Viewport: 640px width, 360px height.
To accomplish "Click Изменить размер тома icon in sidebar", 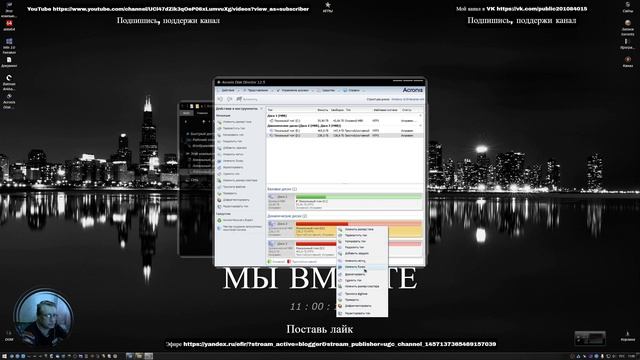I will pos(219,122).
